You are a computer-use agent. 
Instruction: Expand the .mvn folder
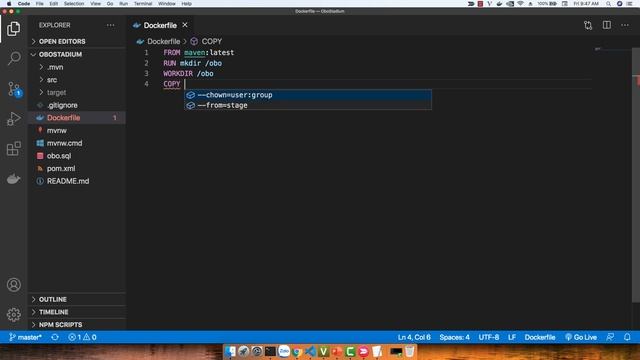[x=77, y=67]
